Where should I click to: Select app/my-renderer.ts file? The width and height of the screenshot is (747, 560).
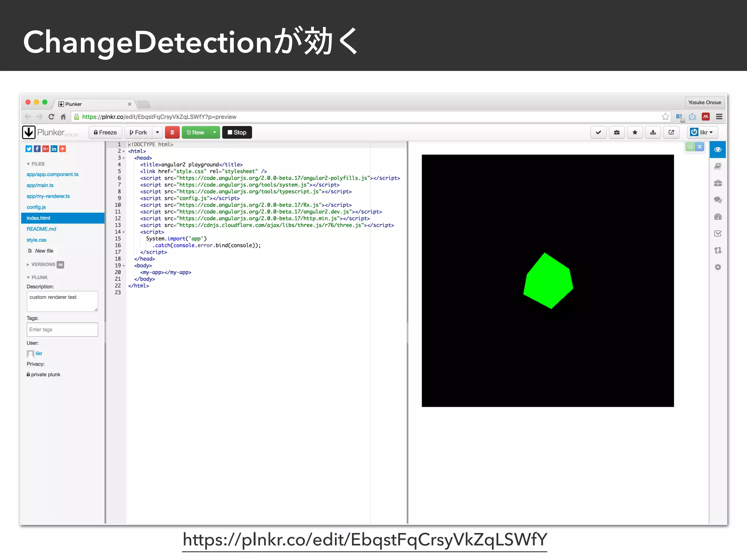click(x=48, y=196)
